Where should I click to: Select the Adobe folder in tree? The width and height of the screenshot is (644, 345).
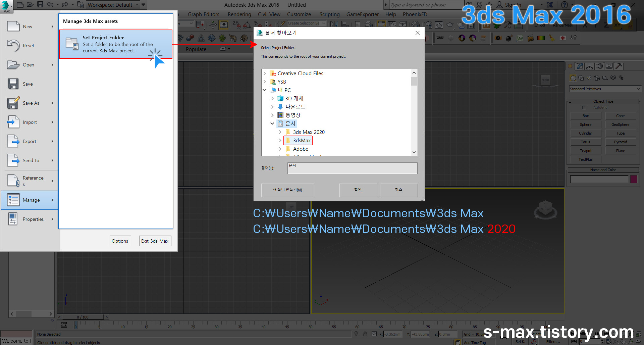(x=297, y=149)
